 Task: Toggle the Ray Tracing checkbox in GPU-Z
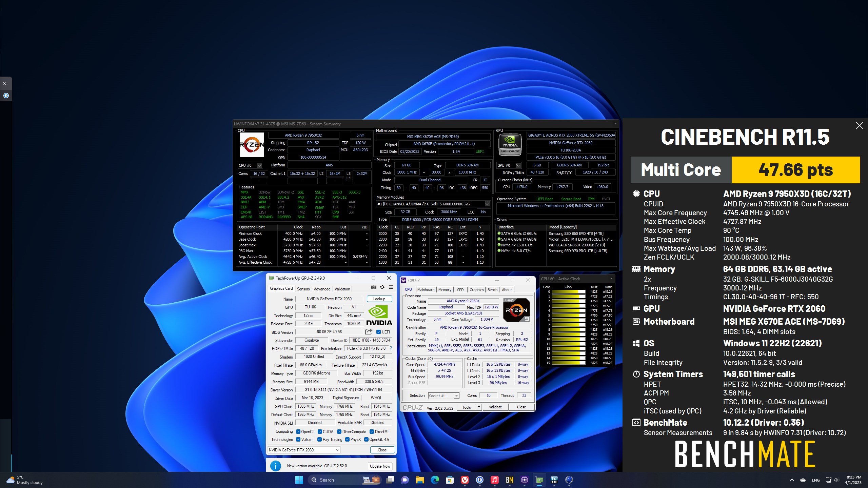point(319,440)
